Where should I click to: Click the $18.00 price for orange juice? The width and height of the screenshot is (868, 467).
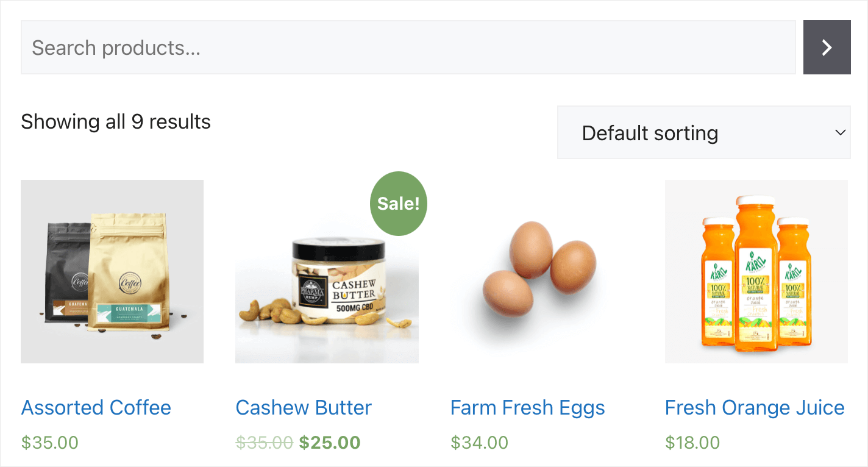tap(692, 442)
